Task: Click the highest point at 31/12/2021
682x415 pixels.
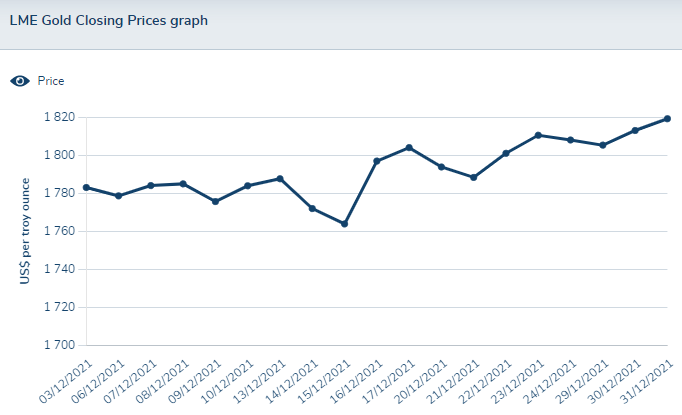Action: [x=667, y=119]
